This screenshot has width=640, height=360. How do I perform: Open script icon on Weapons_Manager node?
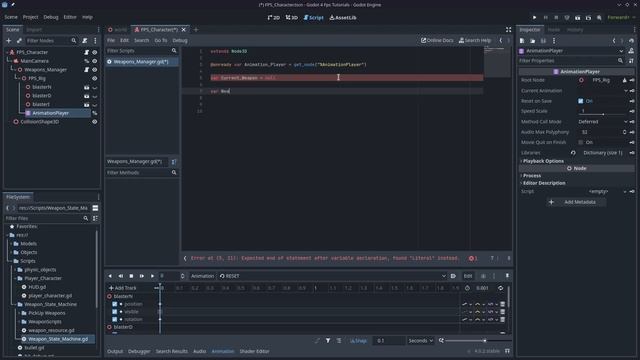(x=87, y=70)
